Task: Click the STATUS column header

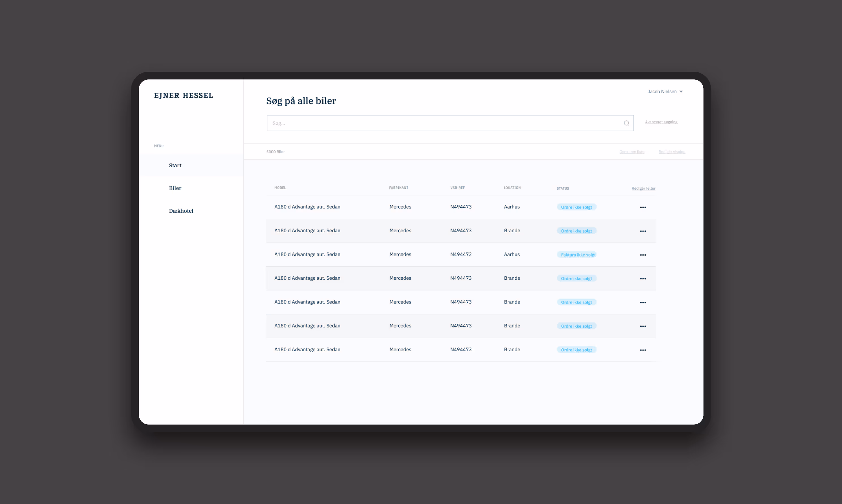Action: pyautogui.click(x=563, y=188)
